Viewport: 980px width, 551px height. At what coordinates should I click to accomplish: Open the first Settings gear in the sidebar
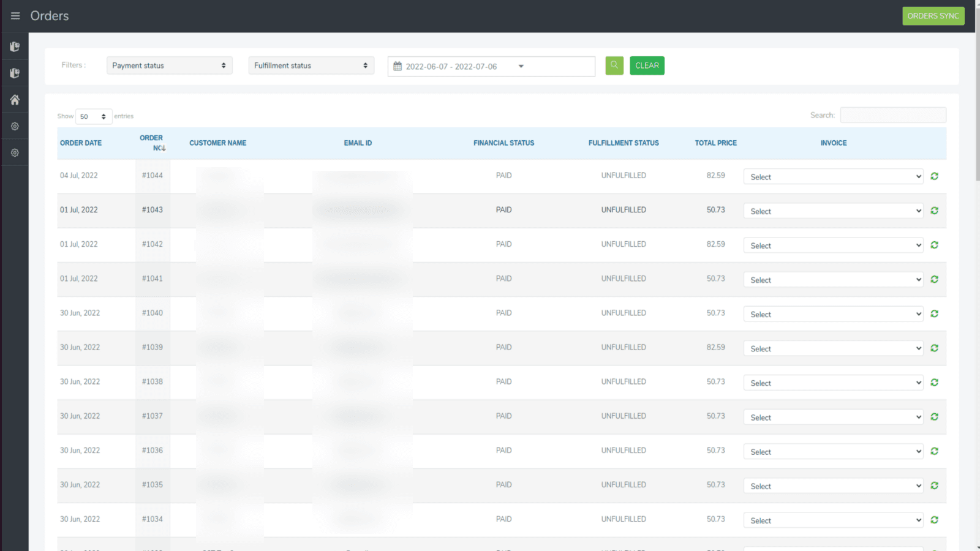[15, 126]
